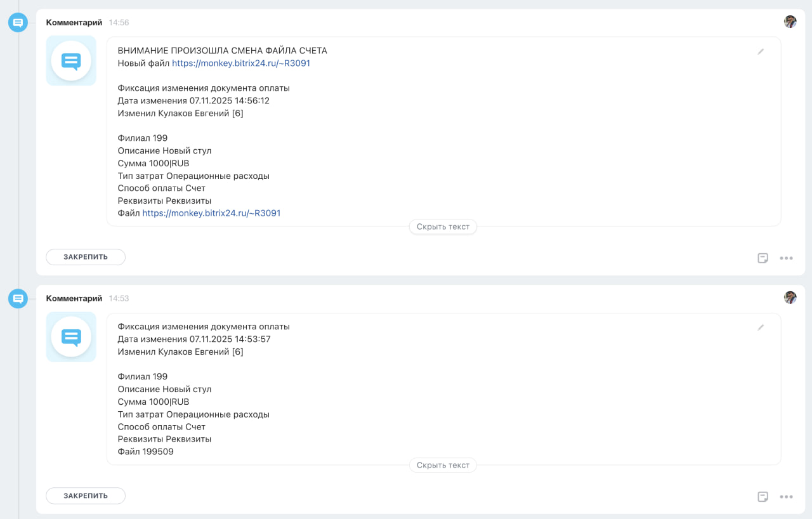
Task: Click the author avatar on 14:53 comment
Action: coord(790,298)
